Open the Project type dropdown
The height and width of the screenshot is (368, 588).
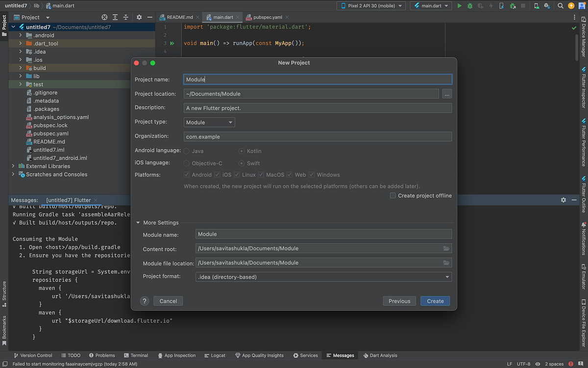point(210,122)
